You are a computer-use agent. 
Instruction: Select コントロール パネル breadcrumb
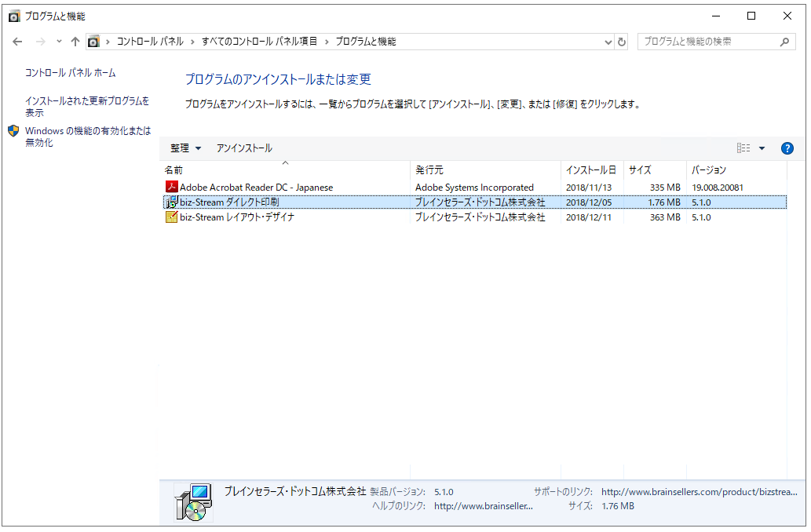(x=150, y=42)
